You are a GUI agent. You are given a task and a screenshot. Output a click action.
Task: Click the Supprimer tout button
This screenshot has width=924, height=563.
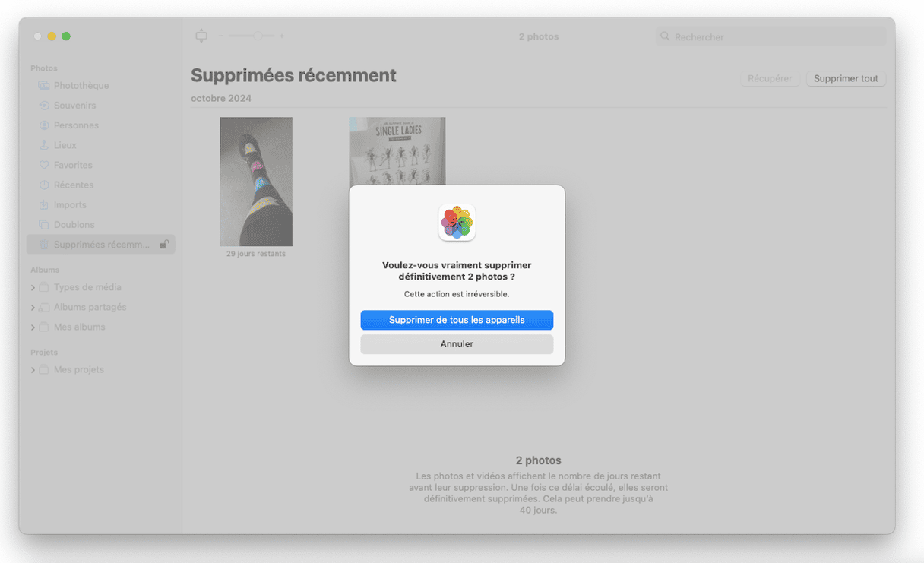tap(846, 78)
